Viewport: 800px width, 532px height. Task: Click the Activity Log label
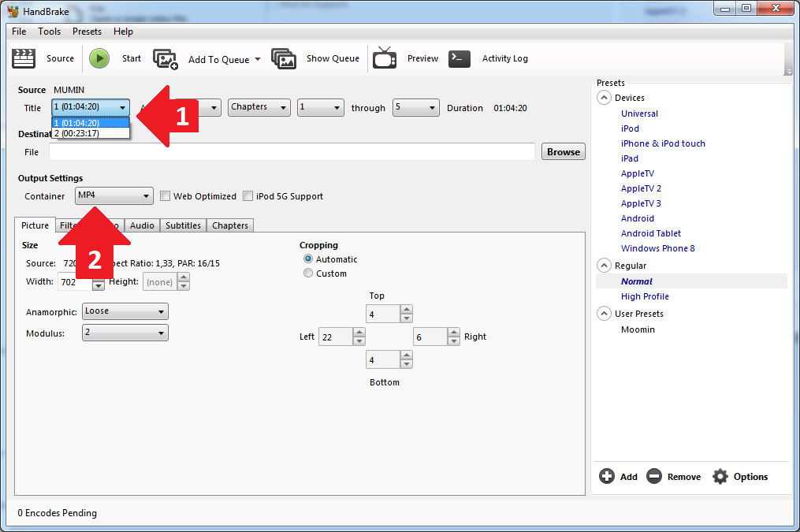[x=505, y=58]
